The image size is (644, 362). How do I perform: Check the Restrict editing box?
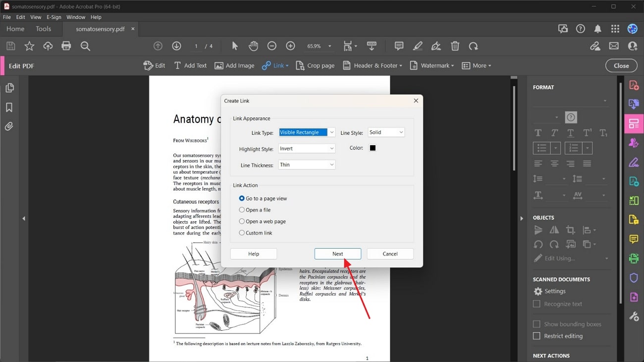(x=537, y=336)
